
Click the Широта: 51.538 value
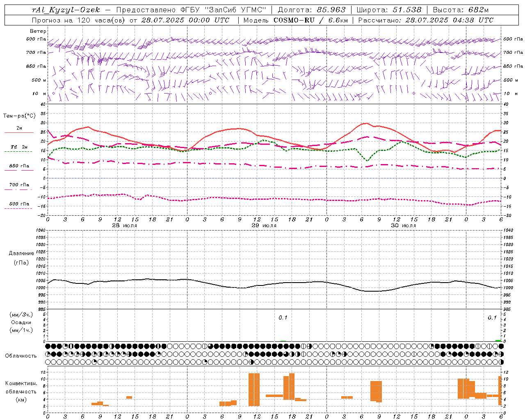tap(389, 10)
